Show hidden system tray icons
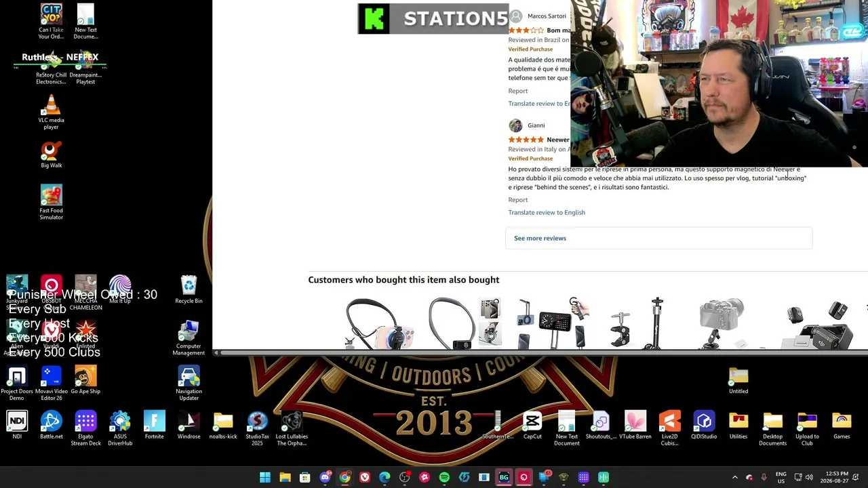This screenshot has width=868, height=488. (x=734, y=477)
